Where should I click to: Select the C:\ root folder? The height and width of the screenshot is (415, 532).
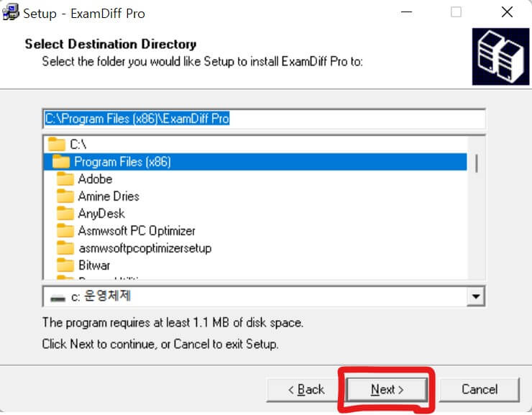point(255,145)
